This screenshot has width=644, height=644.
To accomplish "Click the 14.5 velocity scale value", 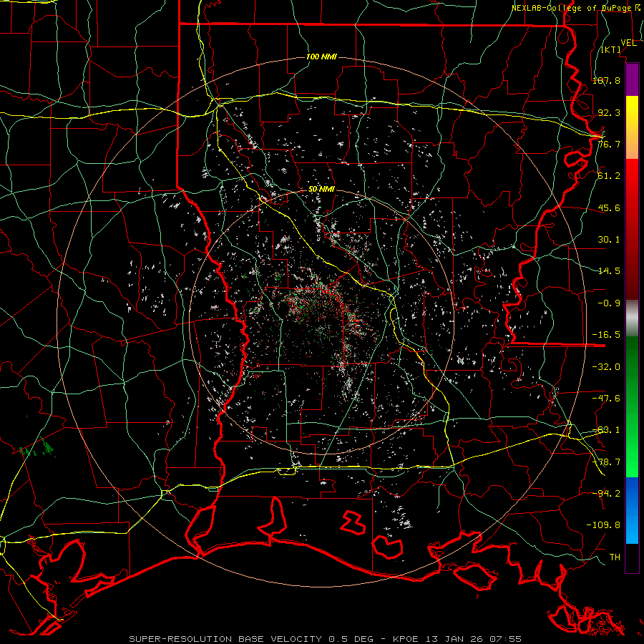I will [x=609, y=271].
